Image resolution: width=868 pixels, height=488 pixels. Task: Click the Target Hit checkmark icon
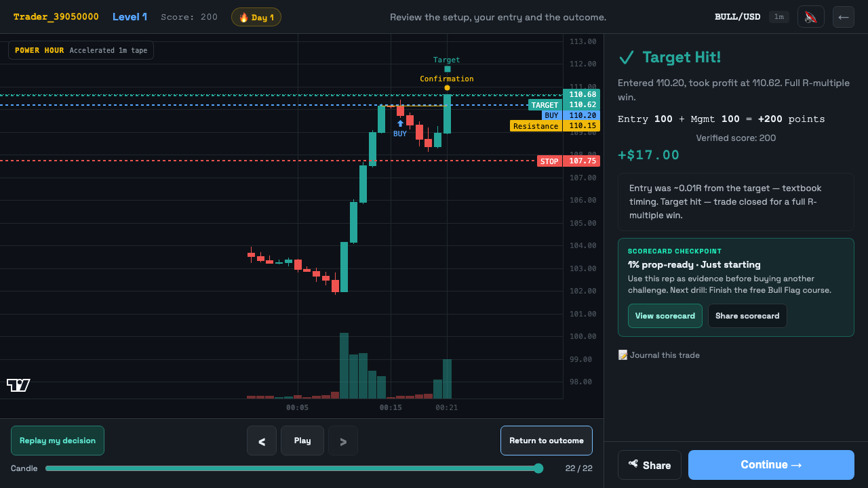click(x=627, y=58)
